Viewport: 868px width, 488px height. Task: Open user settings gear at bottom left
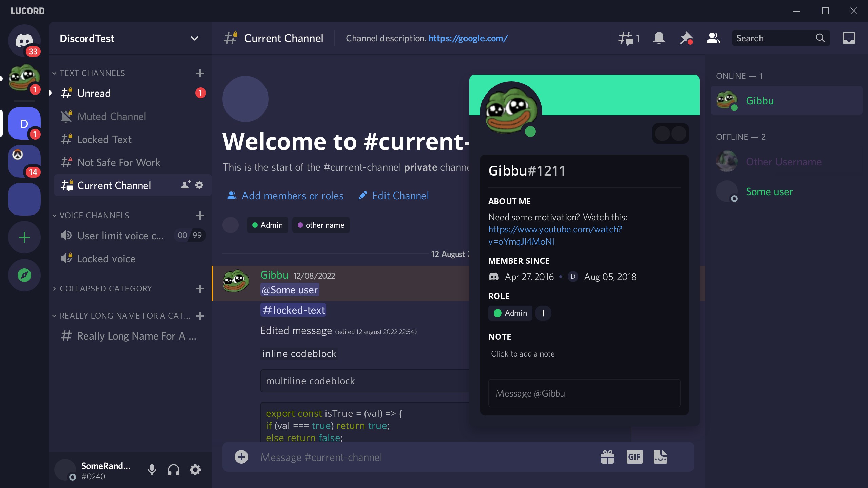click(195, 470)
